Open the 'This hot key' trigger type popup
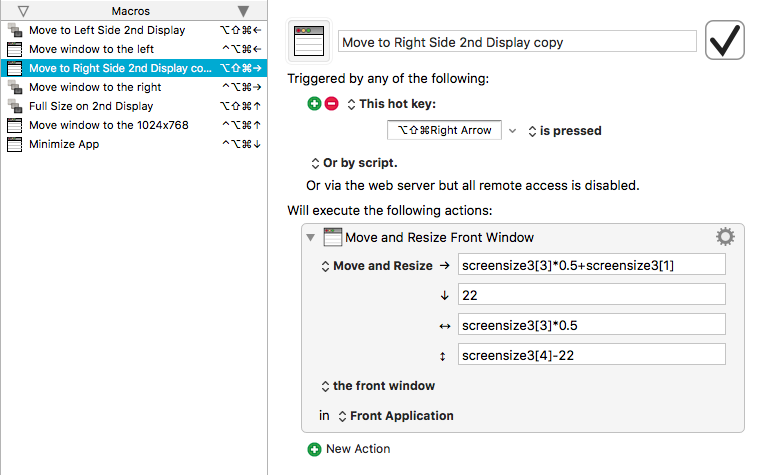Screen dimensions: 765x475 [x=391, y=104]
